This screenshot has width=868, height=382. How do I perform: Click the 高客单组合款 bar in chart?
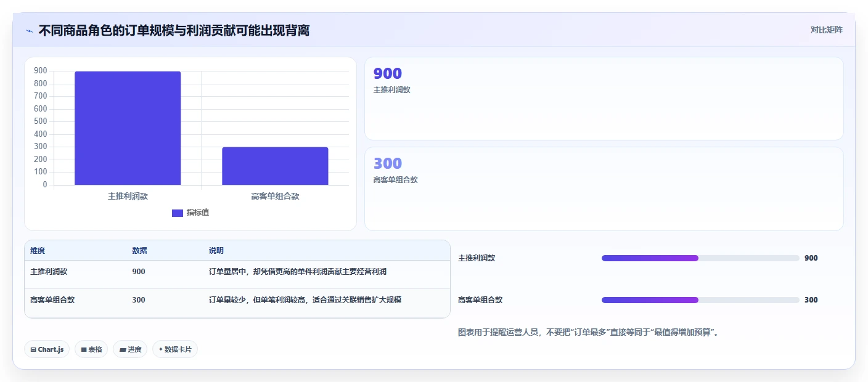pos(275,166)
